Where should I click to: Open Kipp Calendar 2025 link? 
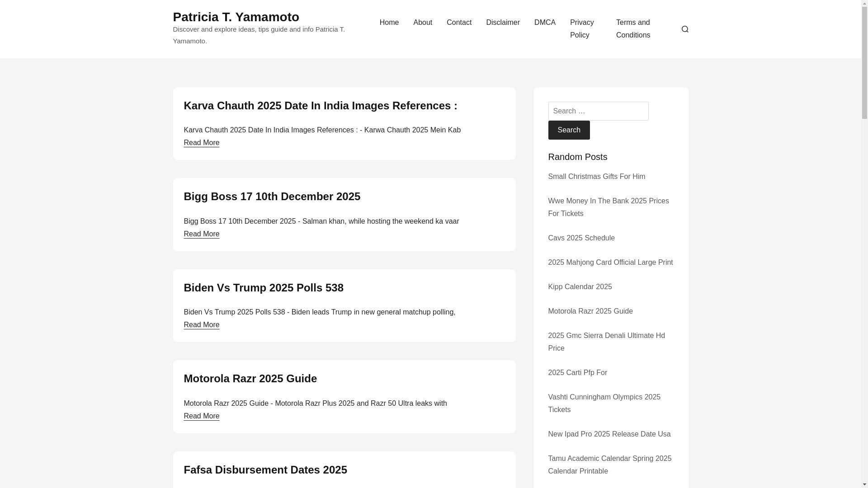point(580,287)
